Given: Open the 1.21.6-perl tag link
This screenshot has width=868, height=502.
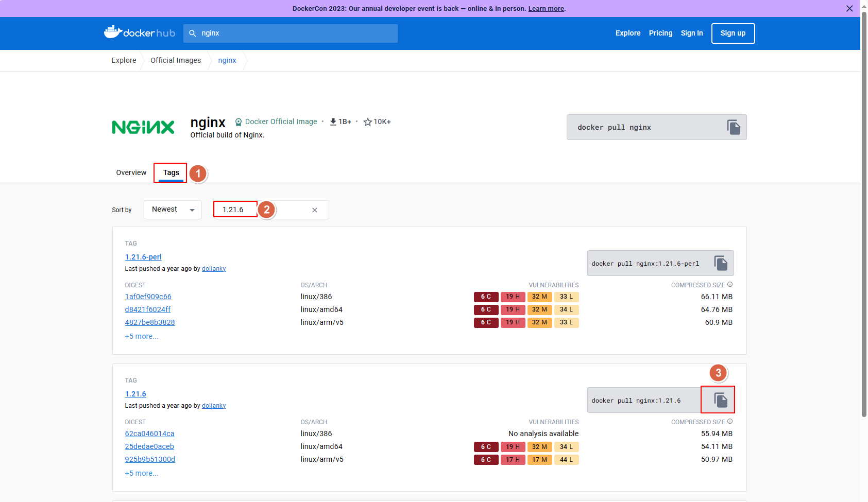Looking at the screenshot, I should (143, 257).
